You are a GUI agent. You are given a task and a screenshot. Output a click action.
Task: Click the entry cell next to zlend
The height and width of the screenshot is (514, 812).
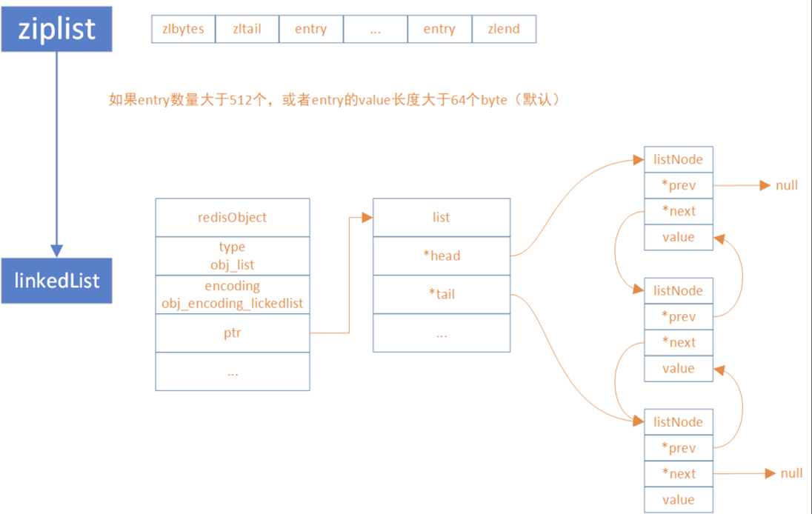[439, 30]
